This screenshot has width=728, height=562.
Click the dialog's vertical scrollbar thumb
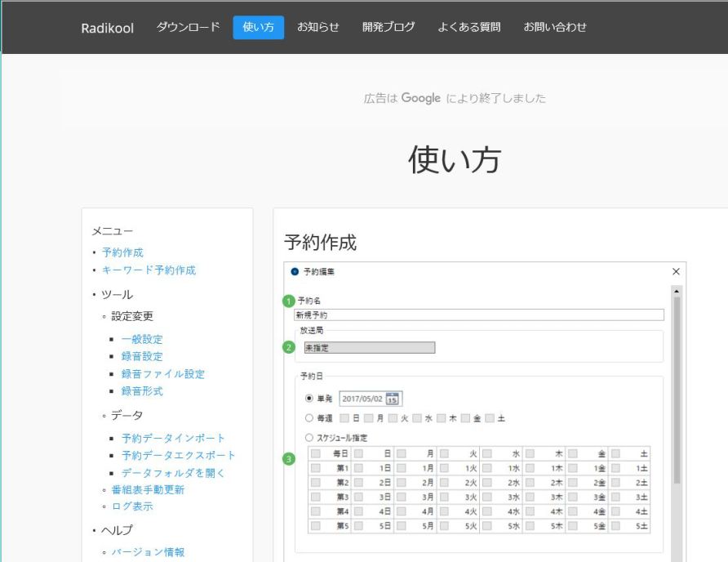click(x=677, y=390)
